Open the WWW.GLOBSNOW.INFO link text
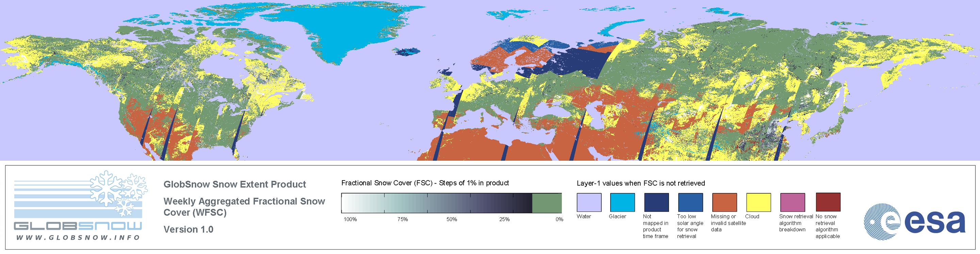The height and width of the screenshot is (254, 980). [x=78, y=237]
